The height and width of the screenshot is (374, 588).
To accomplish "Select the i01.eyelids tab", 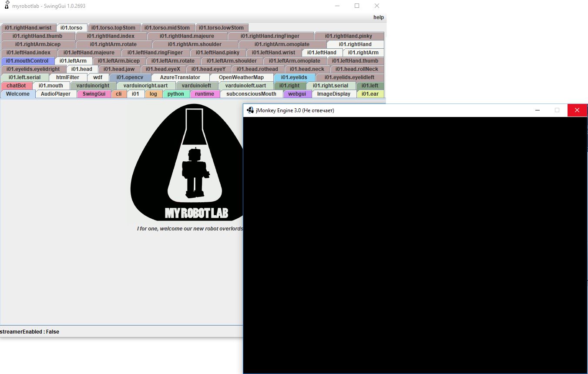I will tap(294, 77).
